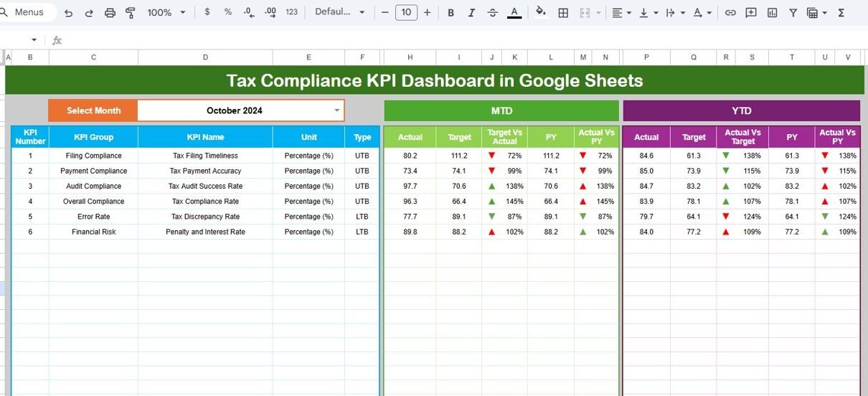The height and width of the screenshot is (396, 868).
Task: Open the zoom level 100% dropdown
Action: (166, 13)
